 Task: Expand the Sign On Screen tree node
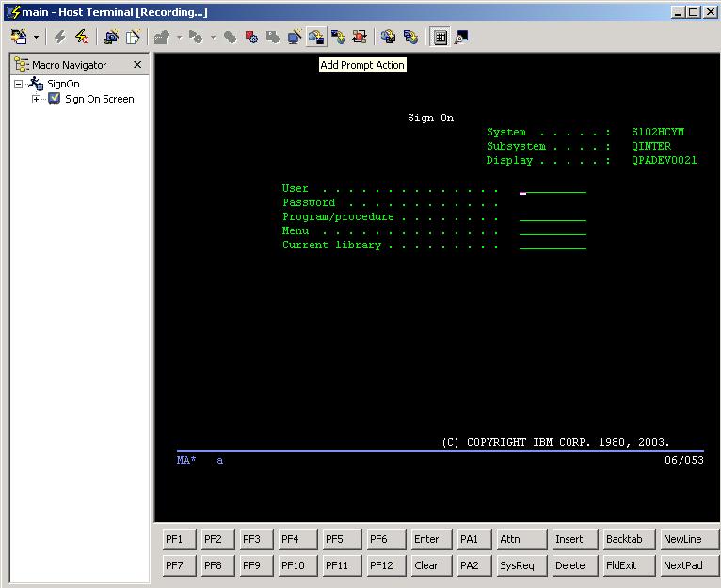tap(36, 99)
